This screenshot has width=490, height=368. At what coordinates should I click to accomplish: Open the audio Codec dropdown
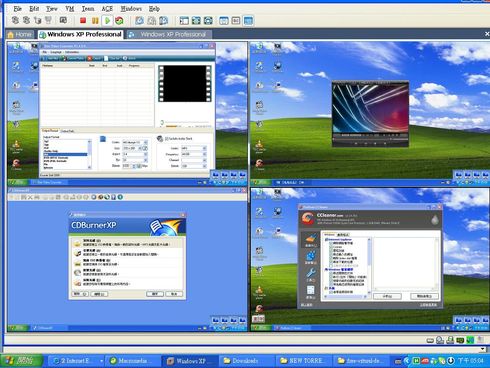pyautogui.click(x=204, y=148)
